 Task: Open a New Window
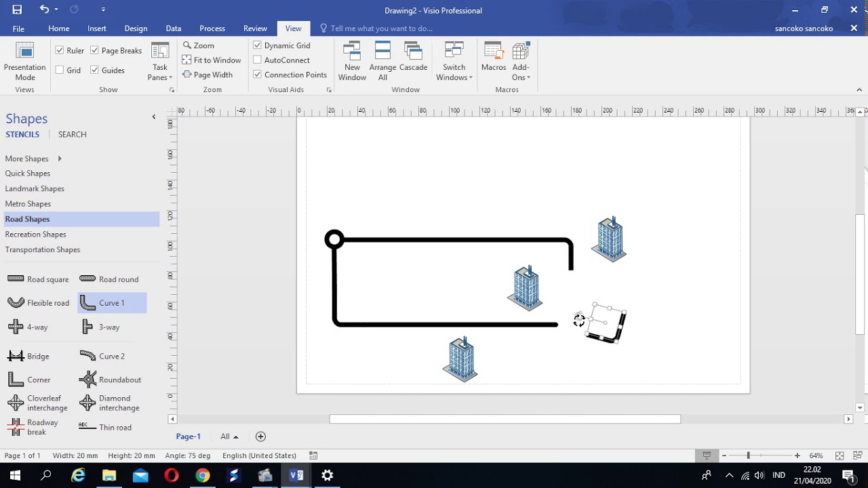352,62
